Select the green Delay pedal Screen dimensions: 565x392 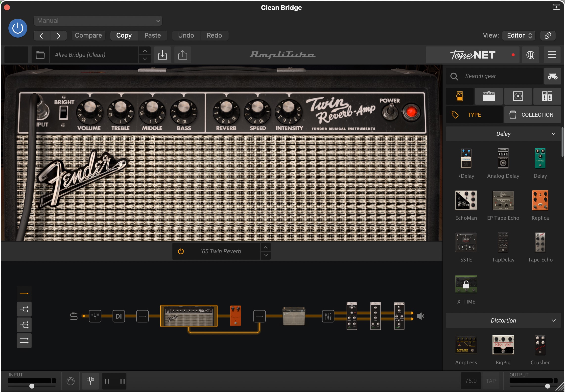click(x=540, y=159)
